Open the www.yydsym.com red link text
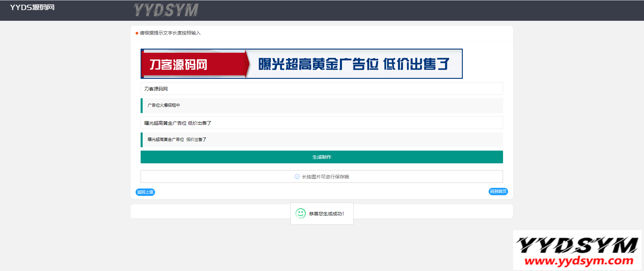644x271 pixels. (x=579, y=261)
